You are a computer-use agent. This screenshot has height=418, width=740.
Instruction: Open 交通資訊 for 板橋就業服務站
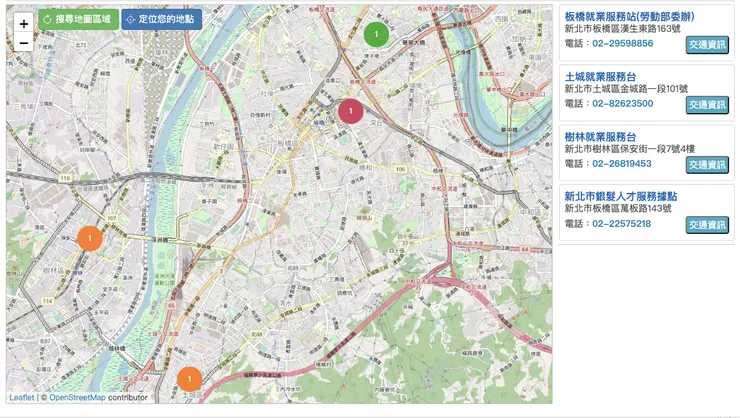707,45
